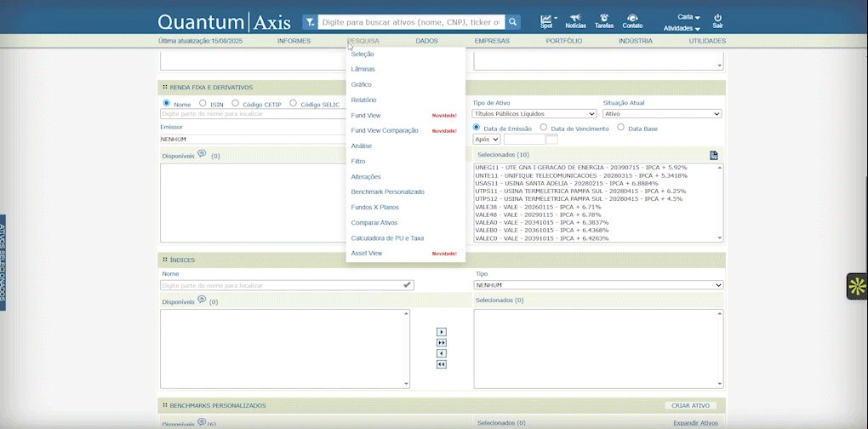Open the PORTFÓLIO top menu
868x429 pixels.
564,41
